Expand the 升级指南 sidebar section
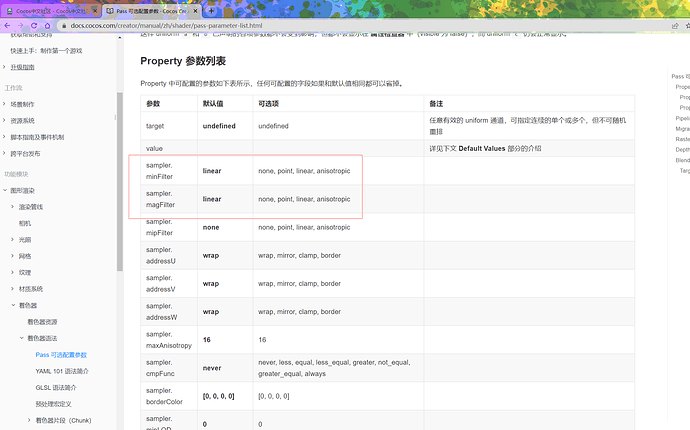The width and height of the screenshot is (690, 430). 4,67
